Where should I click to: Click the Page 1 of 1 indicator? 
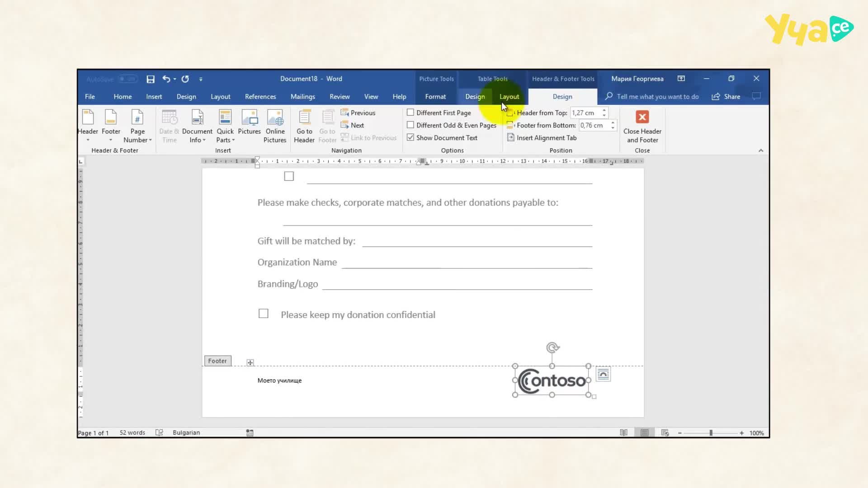[93, 433]
